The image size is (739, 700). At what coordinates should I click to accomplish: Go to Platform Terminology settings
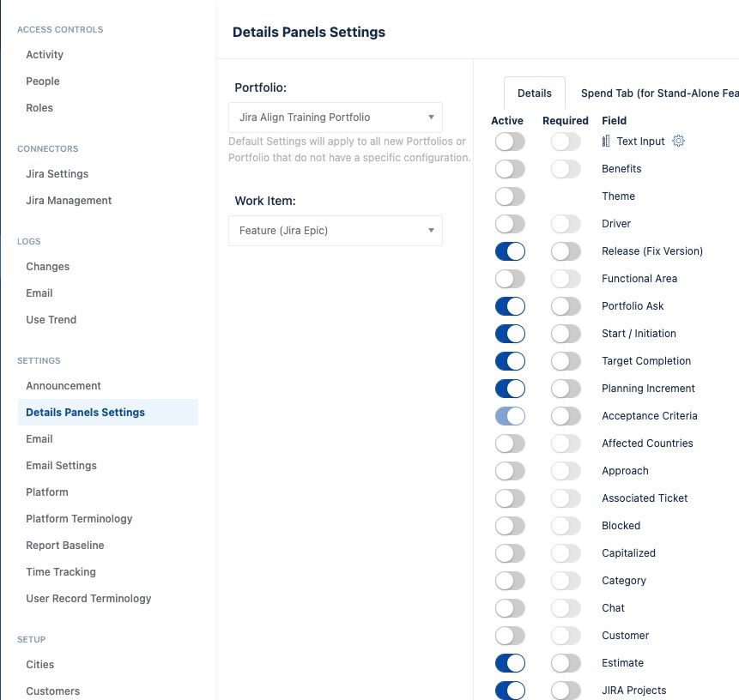tap(79, 519)
